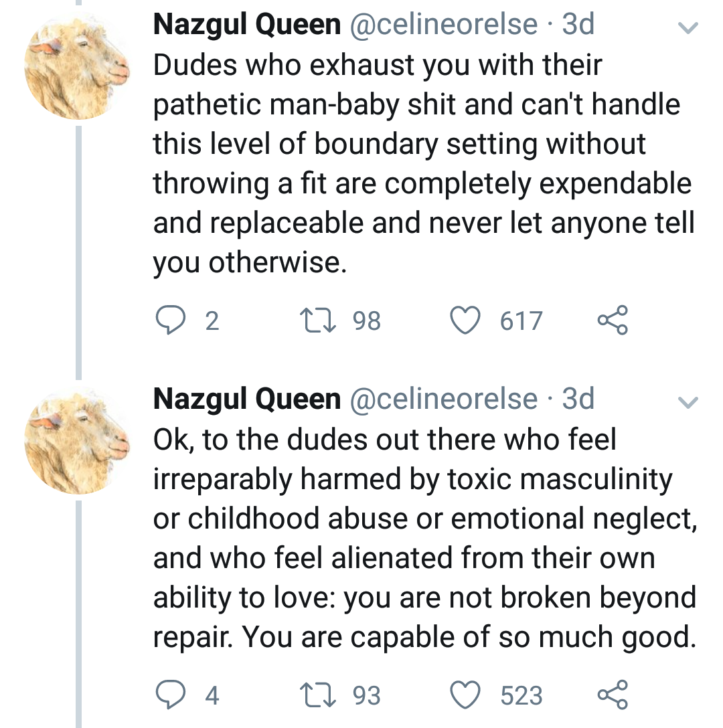Open Nazgul Queen's profile from the first tweet's name
Viewport: 723px width, 728px height.
pyautogui.click(x=246, y=25)
